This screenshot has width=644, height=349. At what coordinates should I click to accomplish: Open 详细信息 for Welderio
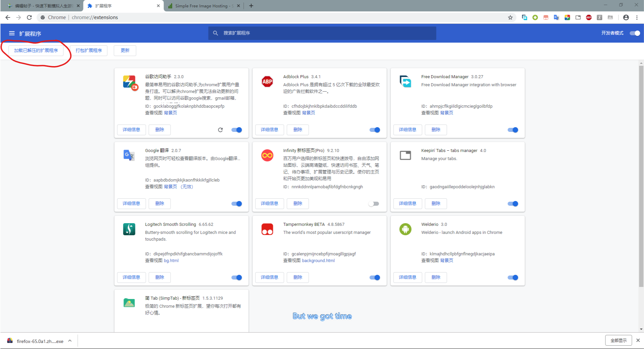click(x=408, y=278)
